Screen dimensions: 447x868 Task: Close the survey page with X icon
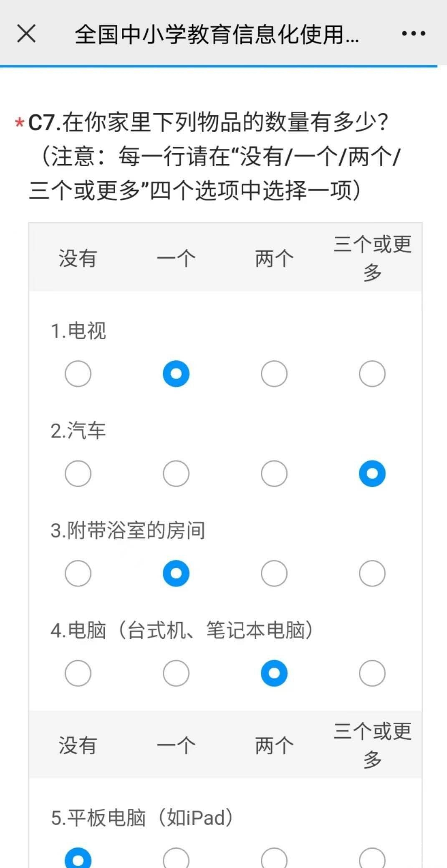coord(26,33)
